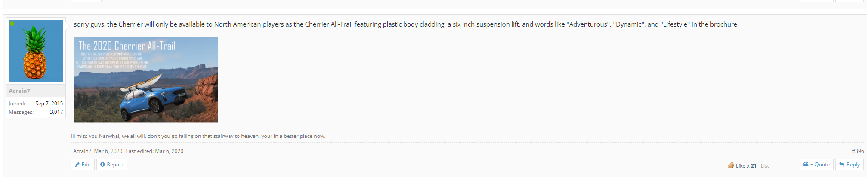Show the List of likes
The width and height of the screenshot is (868, 180).
[765, 166]
